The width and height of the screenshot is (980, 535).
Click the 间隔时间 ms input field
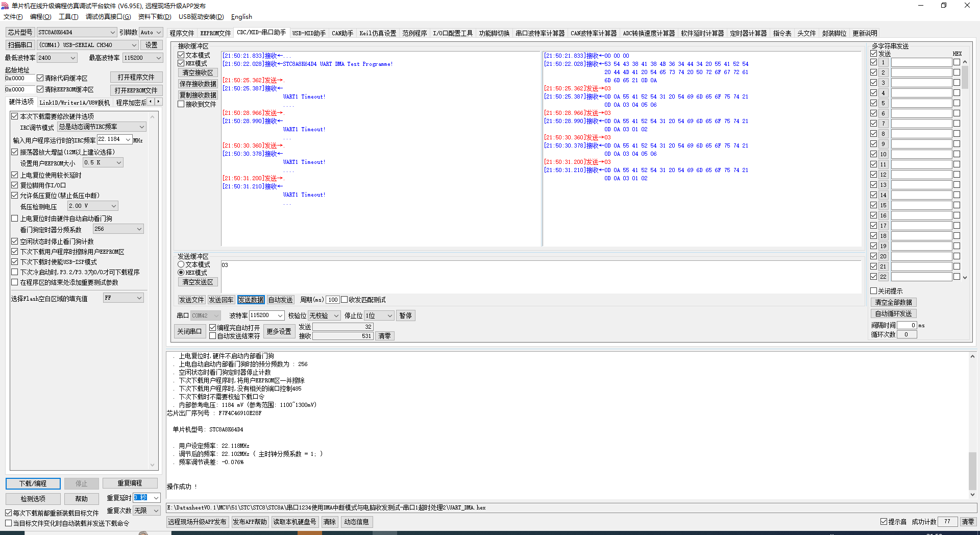[907, 325]
